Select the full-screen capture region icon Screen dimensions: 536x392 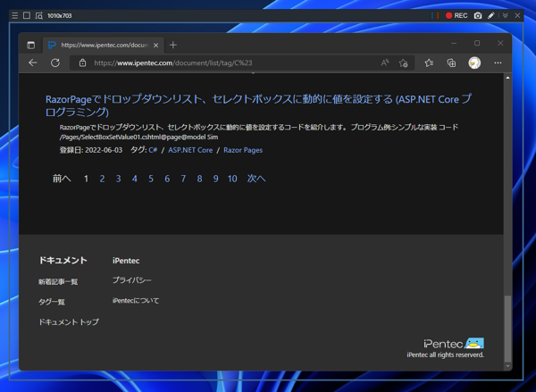(27, 15)
